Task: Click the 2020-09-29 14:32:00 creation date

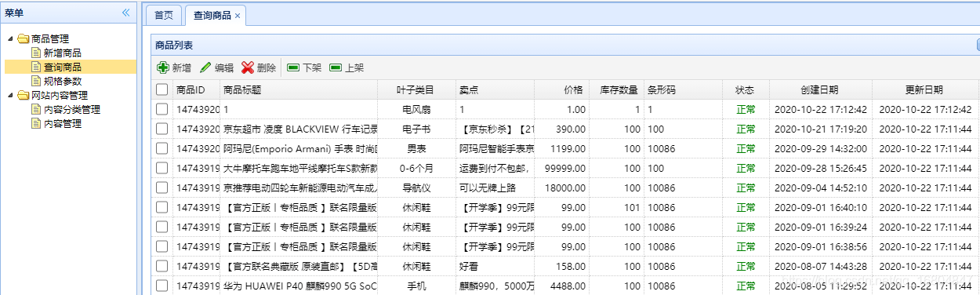Action: point(820,149)
